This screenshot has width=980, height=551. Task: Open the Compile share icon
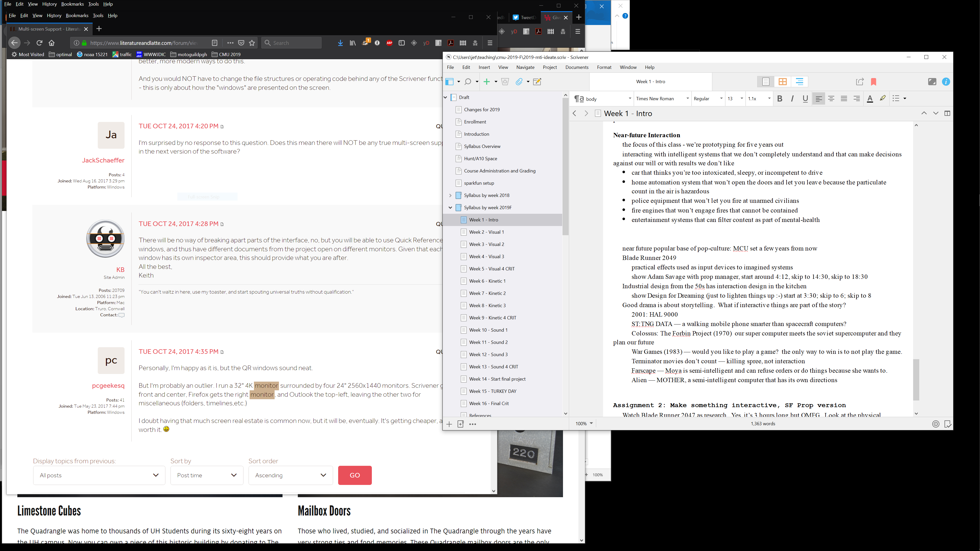tap(860, 82)
